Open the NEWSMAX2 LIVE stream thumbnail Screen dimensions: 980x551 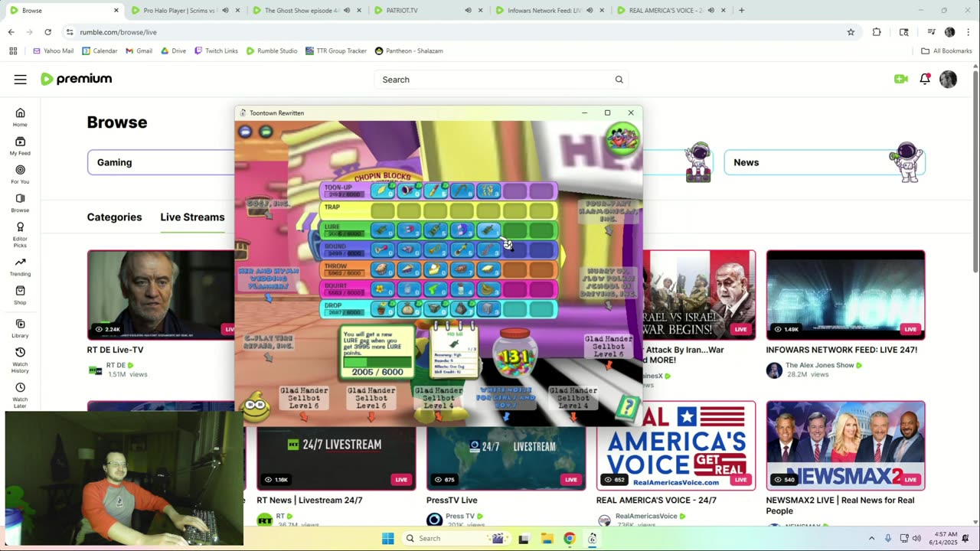[845, 445]
